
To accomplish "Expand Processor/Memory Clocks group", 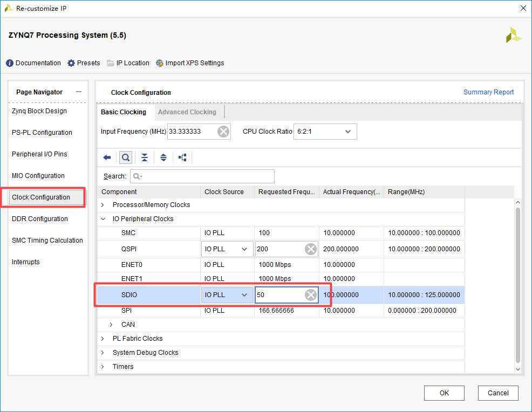I will [x=103, y=205].
